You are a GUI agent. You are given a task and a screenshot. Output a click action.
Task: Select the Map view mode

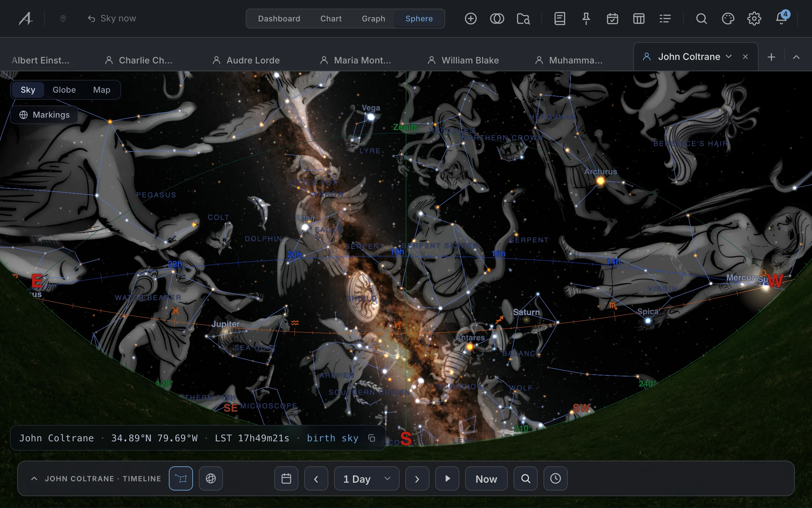[x=101, y=90]
